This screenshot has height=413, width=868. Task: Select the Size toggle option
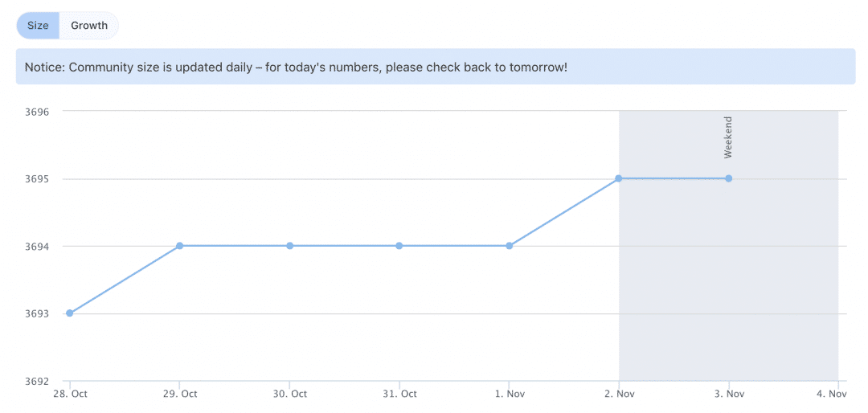pos(39,26)
